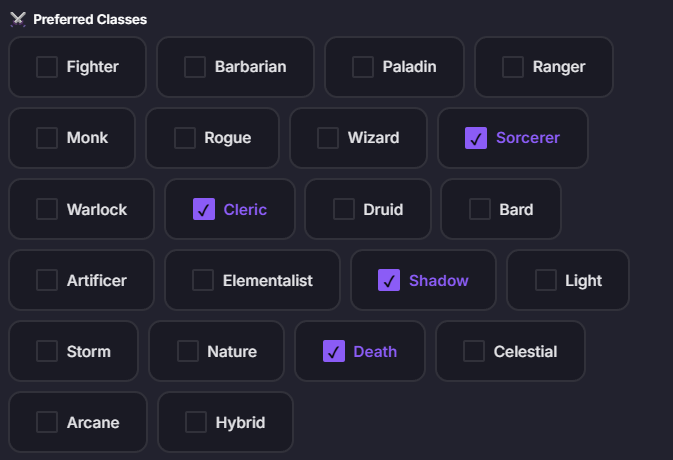Deselect the checked Cleric option
673x460 pixels.
tap(204, 209)
